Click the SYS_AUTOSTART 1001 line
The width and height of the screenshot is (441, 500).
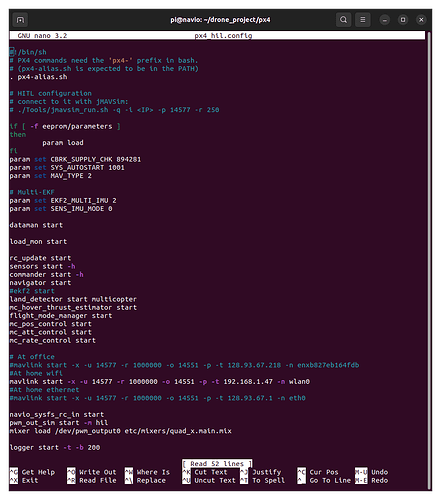67,167
